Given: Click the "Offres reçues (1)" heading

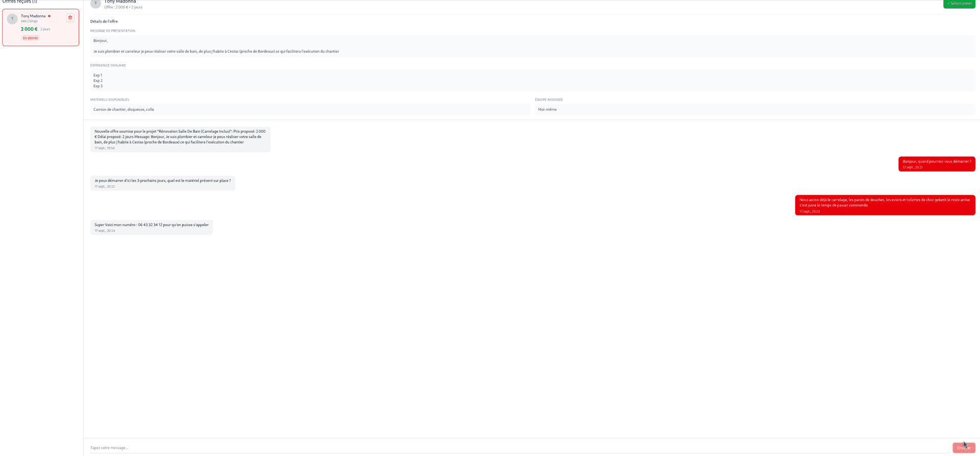Looking at the screenshot, I should point(20,2).
